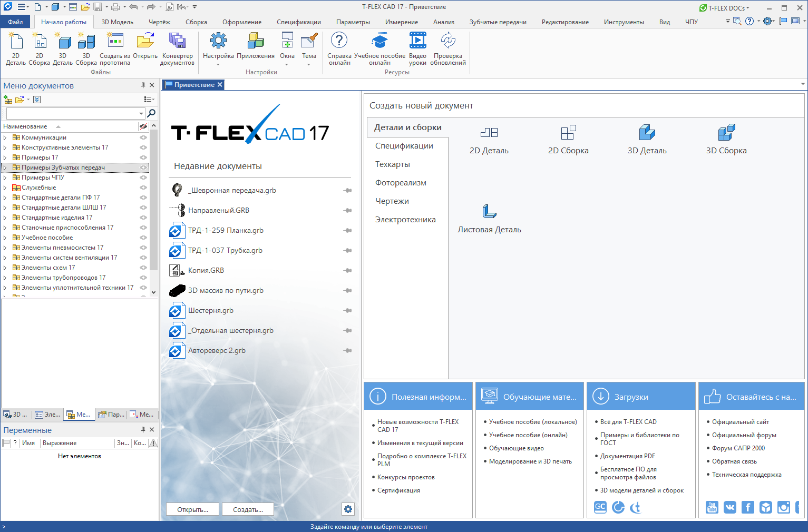
Task: Open the Файл menu
Action: (15, 22)
